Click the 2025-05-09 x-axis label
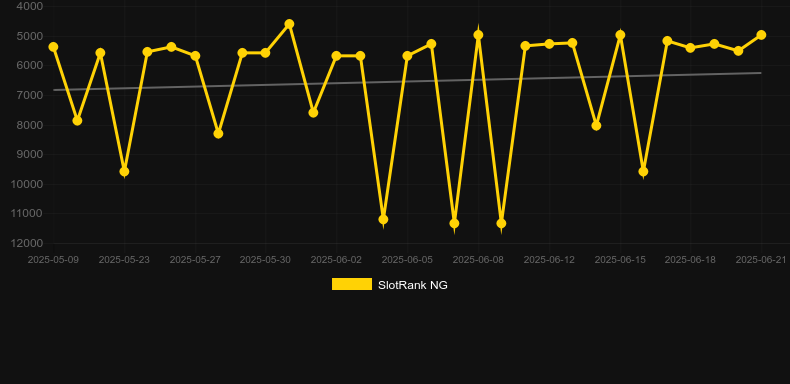Image resolution: width=790 pixels, height=384 pixels. click(53, 260)
